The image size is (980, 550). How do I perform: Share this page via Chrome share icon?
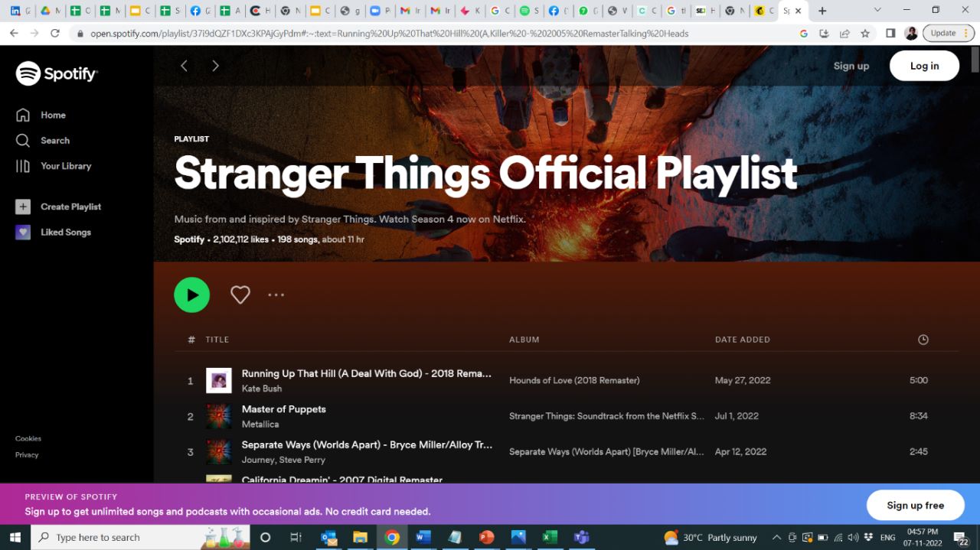[844, 34]
